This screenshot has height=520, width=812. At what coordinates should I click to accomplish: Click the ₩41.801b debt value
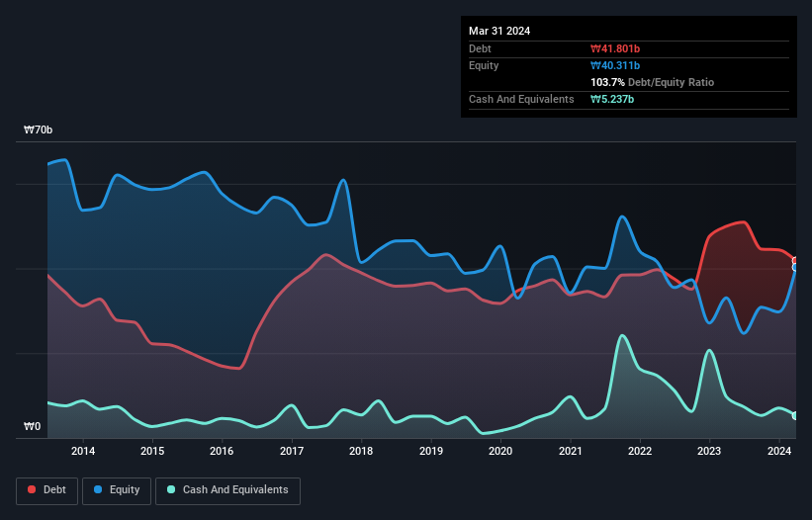click(x=615, y=48)
